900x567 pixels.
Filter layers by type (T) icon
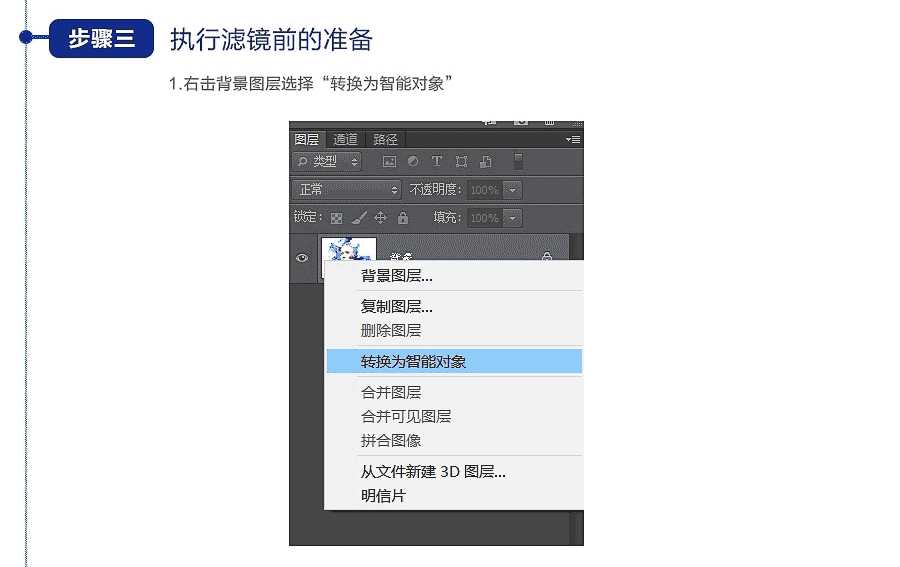pyautogui.click(x=437, y=162)
